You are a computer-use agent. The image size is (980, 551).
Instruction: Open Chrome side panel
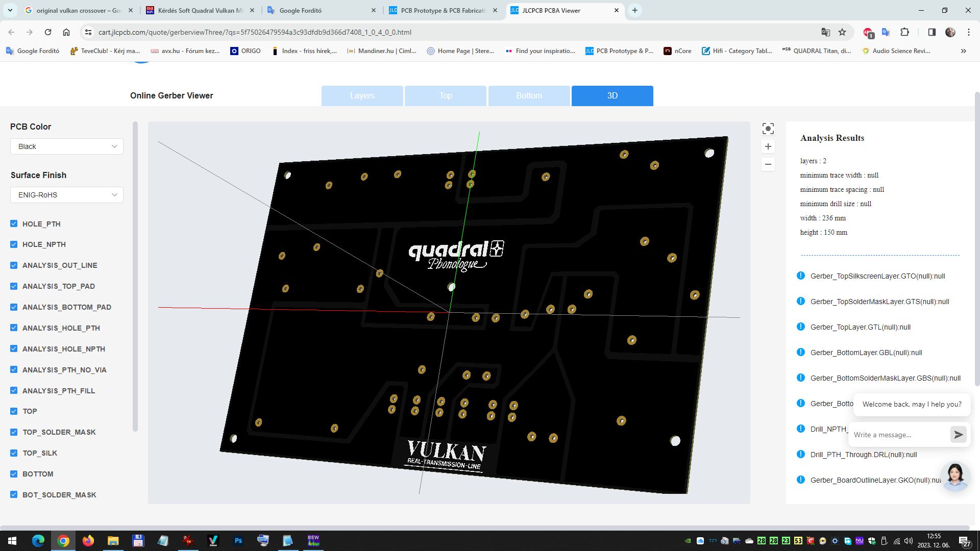(x=932, y=32)
